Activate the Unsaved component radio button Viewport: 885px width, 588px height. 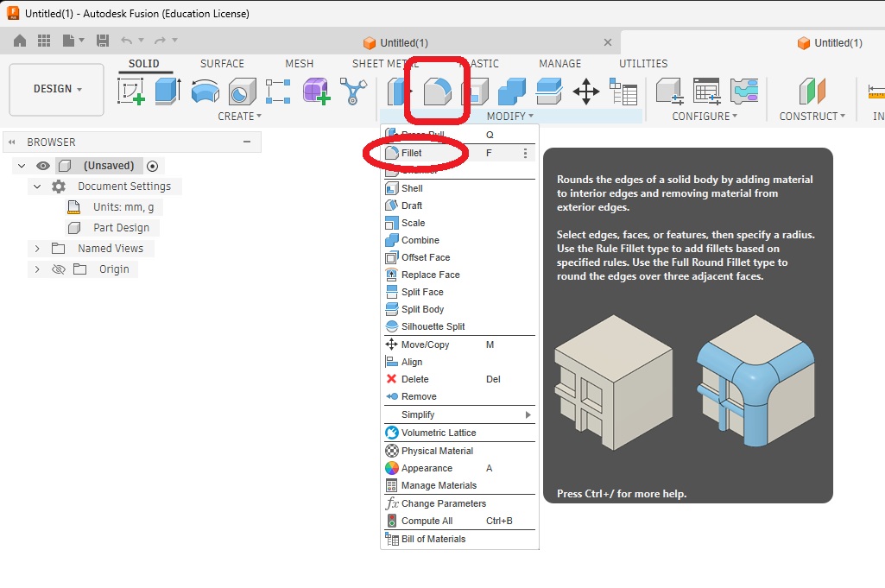pos(152,166)
